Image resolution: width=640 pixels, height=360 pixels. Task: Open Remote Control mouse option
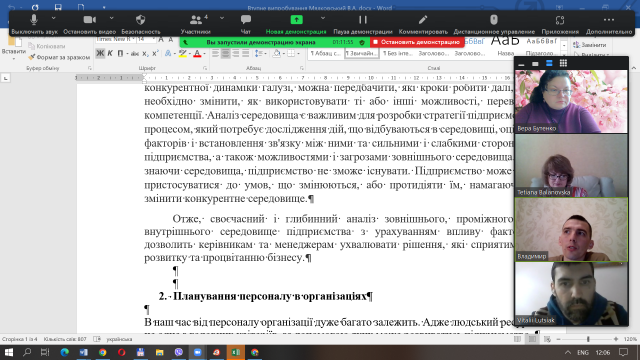point(494,24)
